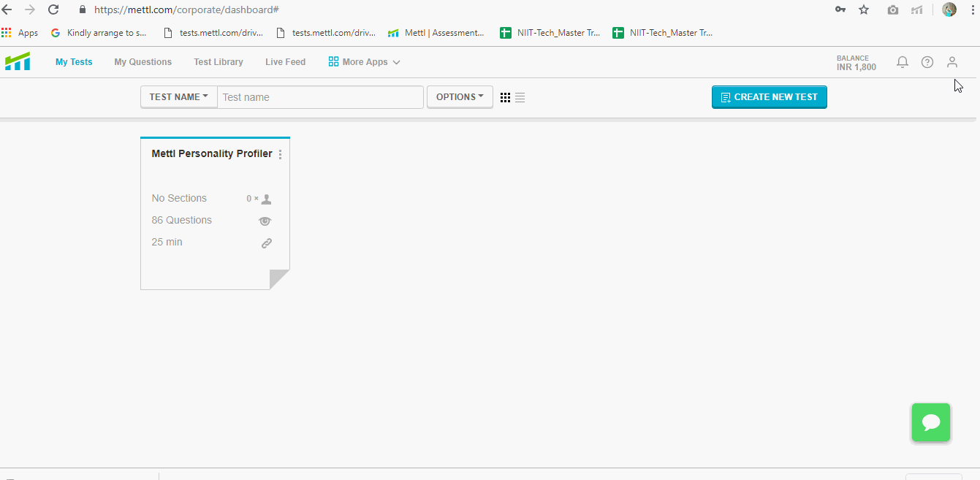Viewport: 980px width, 480px height.
Task: Open the notifications bell
Action: (903, 62)
